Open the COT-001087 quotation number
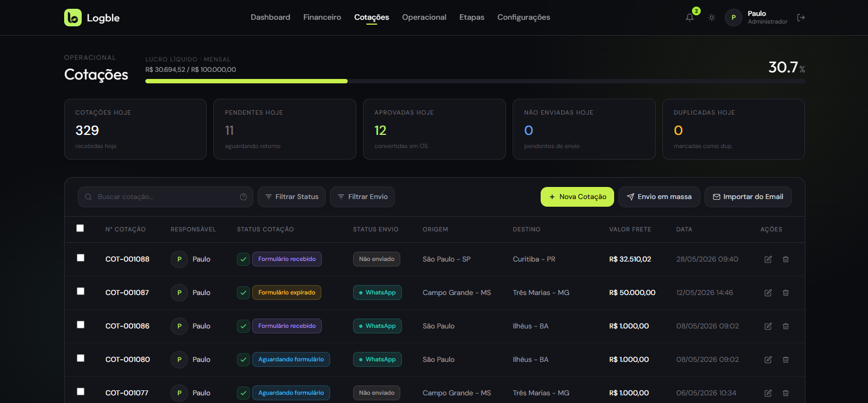The width and height of the screenshot is (868, 403). 127,293
